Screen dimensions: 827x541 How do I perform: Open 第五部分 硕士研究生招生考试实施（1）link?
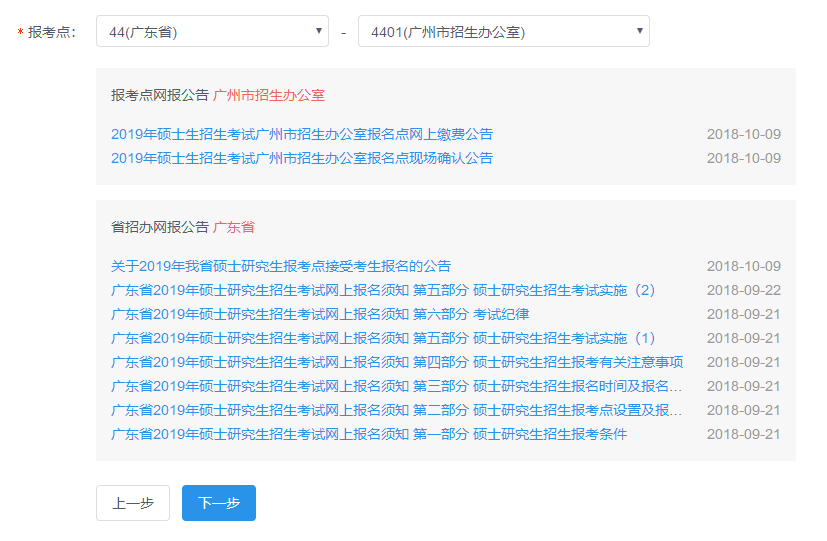[382, 338]
